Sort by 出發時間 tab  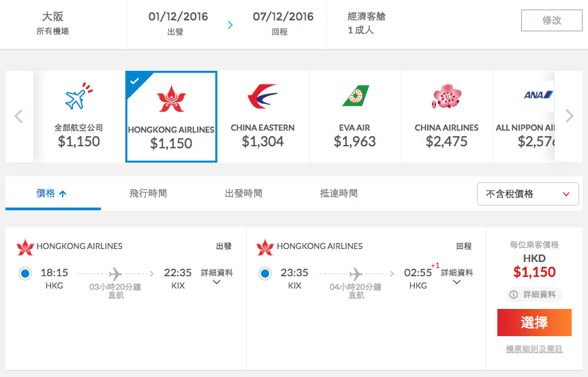click(243, 193)
